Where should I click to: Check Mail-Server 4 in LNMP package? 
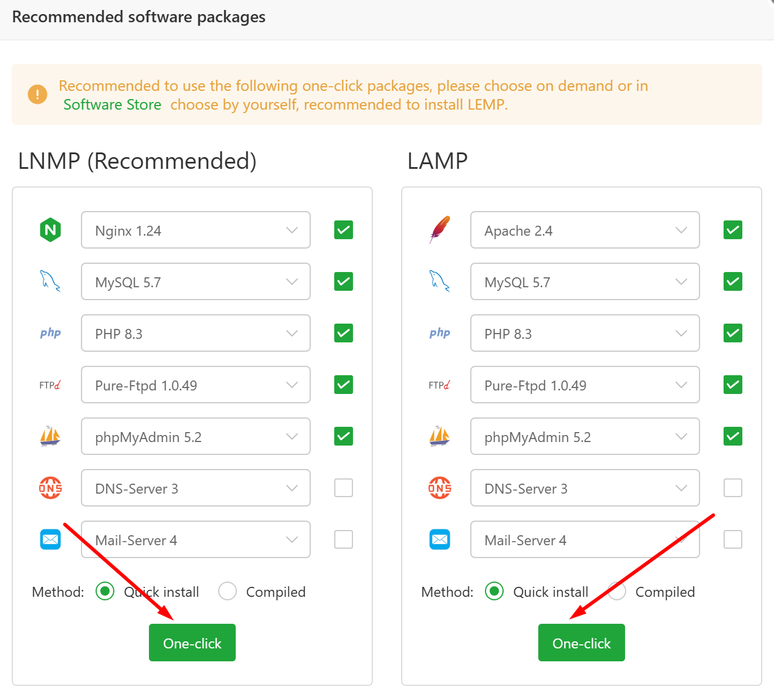click(x=343, y=539)
